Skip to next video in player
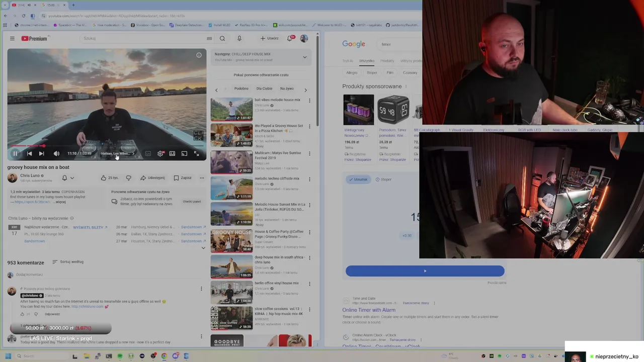Image resolution: width=644 pixels, height=362 pixels. tap(42, 153)
